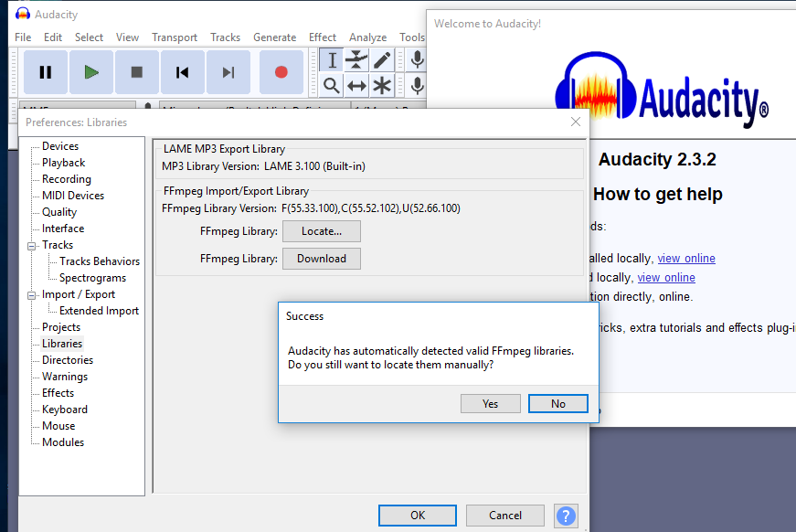The height and width of the screenshot is (532, 796).
Task: Select Import / Export category label
Action: point(79,294)
